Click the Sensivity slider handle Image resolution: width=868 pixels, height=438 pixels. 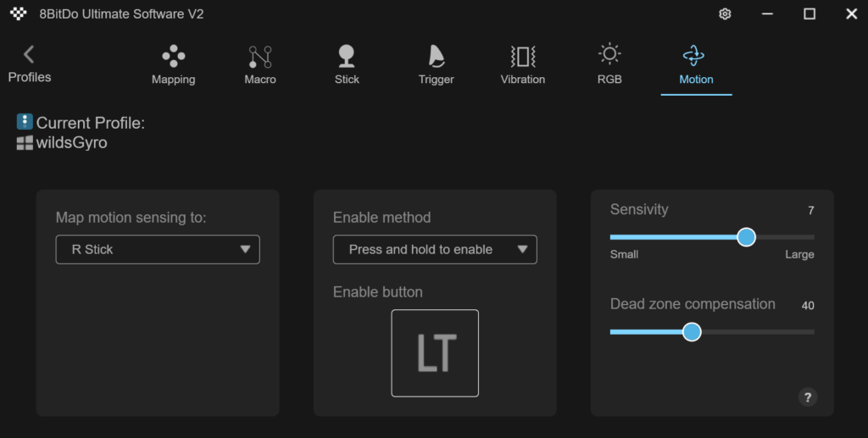coord(746,237)
